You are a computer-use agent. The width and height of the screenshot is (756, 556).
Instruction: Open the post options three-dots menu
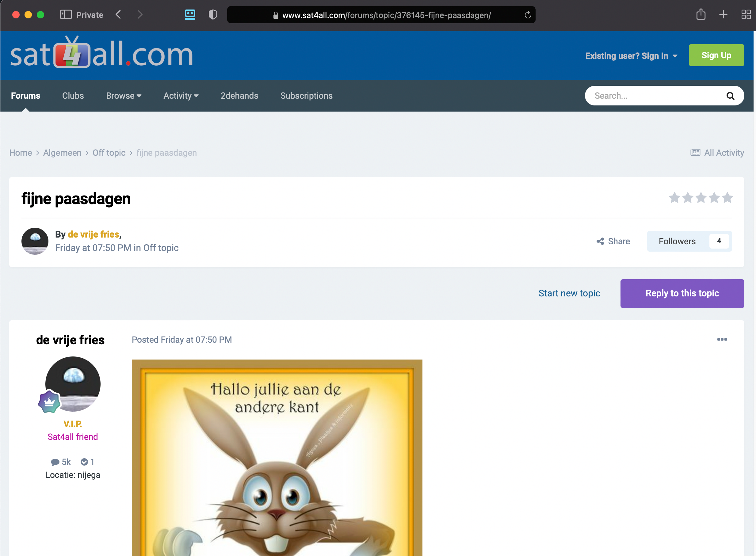tap(722, 339)
